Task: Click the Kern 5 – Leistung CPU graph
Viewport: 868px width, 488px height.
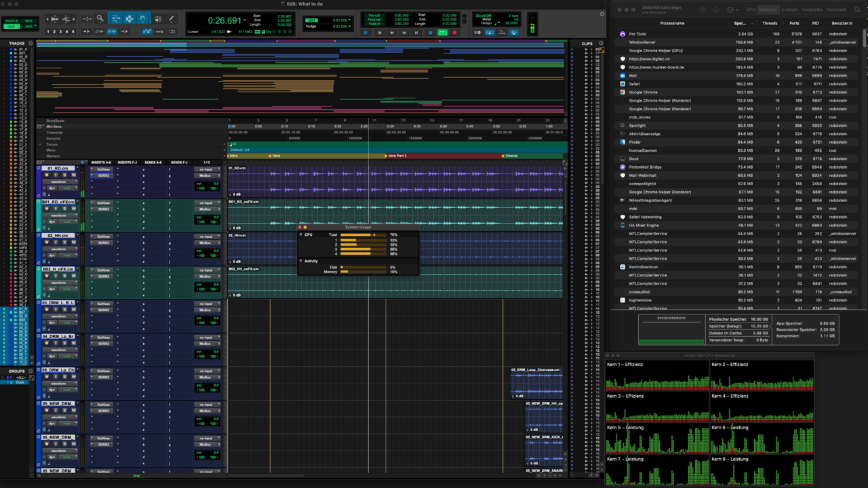Action: pos(657,439)
